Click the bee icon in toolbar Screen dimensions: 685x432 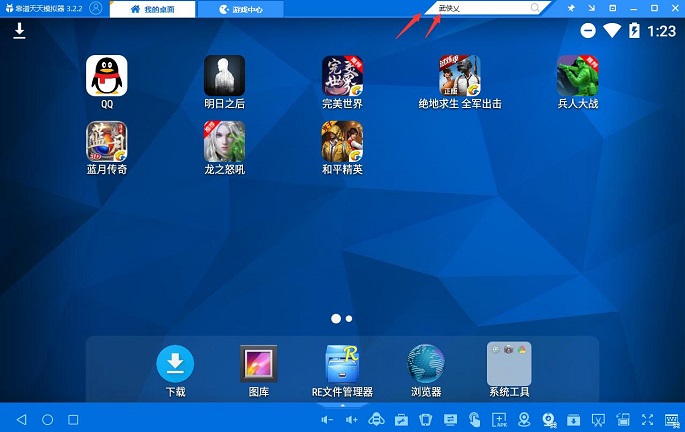coord(376,420)
